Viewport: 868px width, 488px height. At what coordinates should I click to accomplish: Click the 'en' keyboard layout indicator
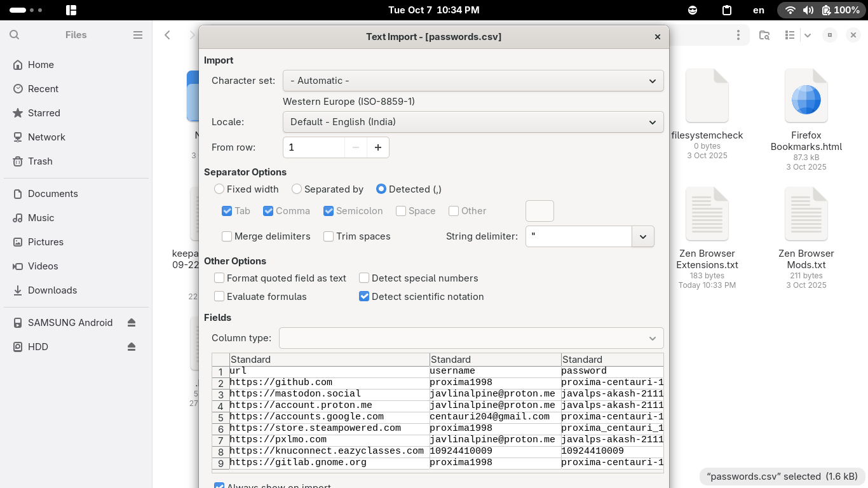click(758, 10)
